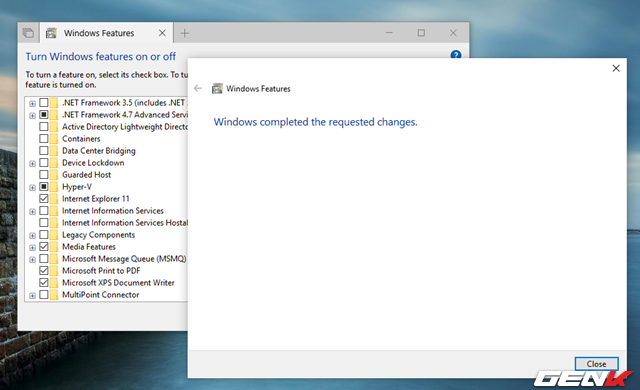Expand Internet Information Services node

tap(32, 212)
